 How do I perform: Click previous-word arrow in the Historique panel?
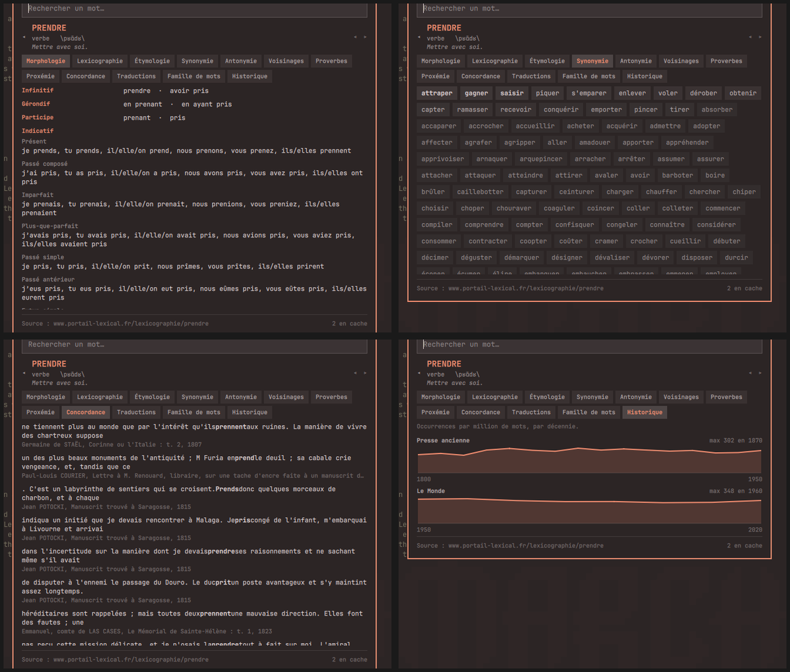pos(750,373)
